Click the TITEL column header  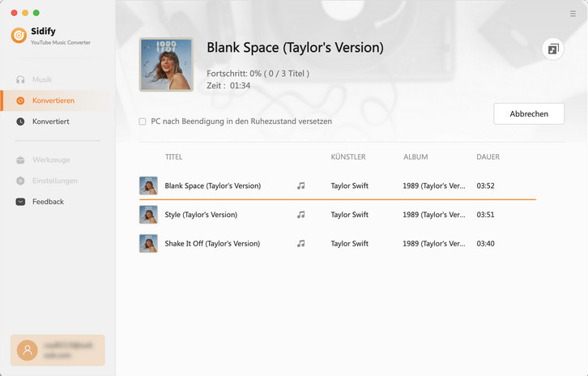click(x=173, y=157)
